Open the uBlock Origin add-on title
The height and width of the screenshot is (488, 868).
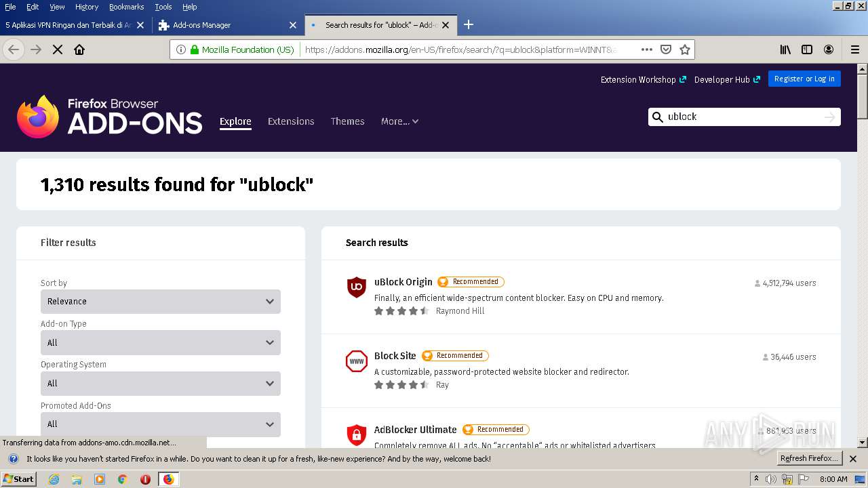[403, 282]
